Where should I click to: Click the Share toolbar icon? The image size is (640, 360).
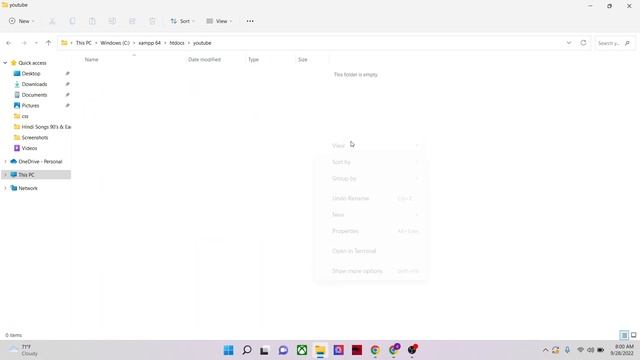[132, 21]
